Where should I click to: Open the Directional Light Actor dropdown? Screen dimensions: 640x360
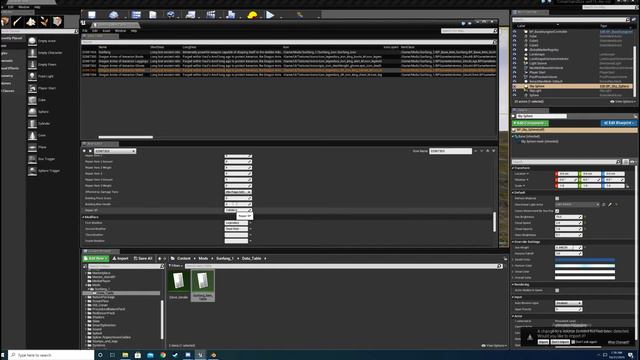(x=577, y=204)
